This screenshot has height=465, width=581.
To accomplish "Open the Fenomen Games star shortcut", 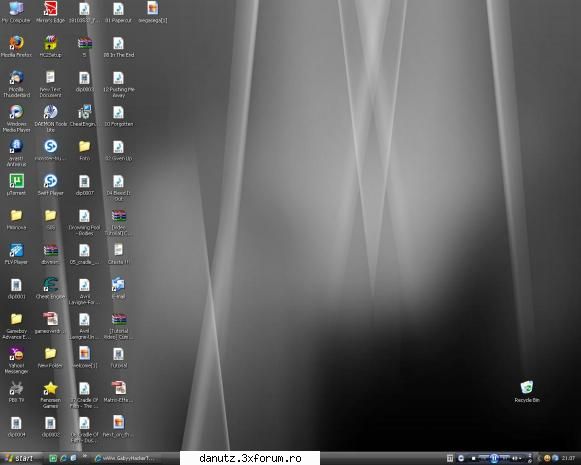I will tap(50, 394).
